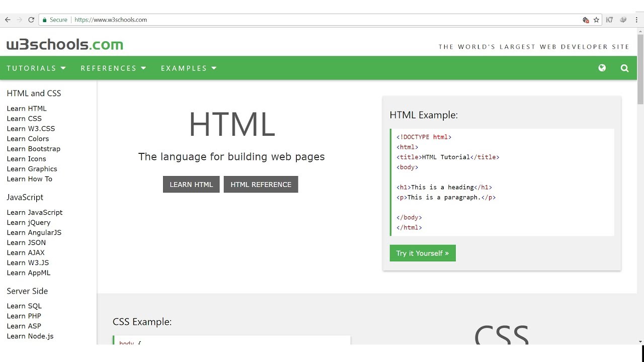
Task: Expand the Tutorials dropdown menu
Action: tap(36, 68)
